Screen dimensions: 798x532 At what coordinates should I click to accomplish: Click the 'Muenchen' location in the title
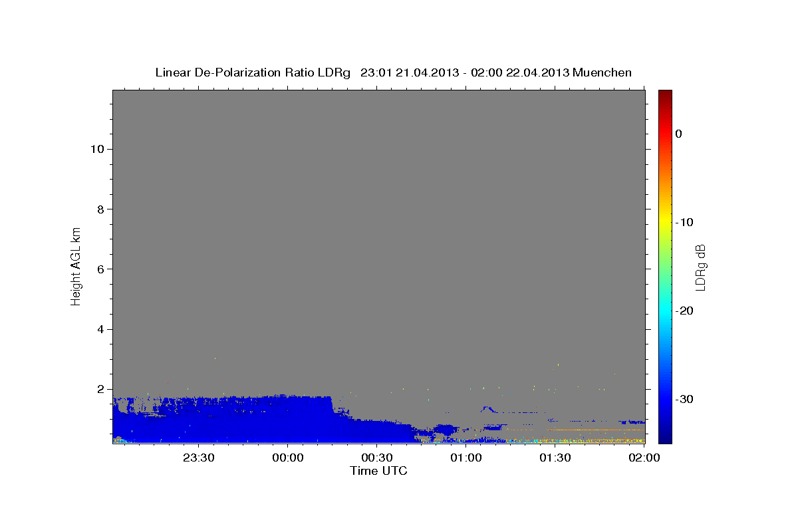602,72
